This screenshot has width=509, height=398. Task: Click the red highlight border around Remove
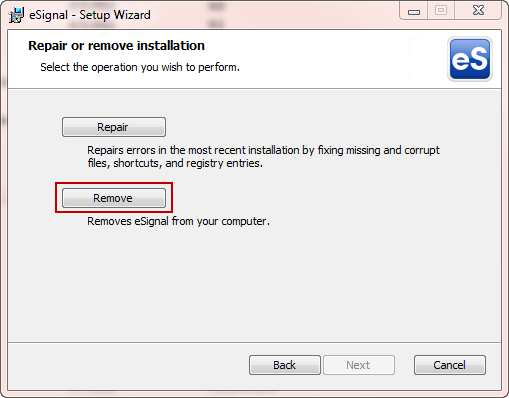point(114,183)
